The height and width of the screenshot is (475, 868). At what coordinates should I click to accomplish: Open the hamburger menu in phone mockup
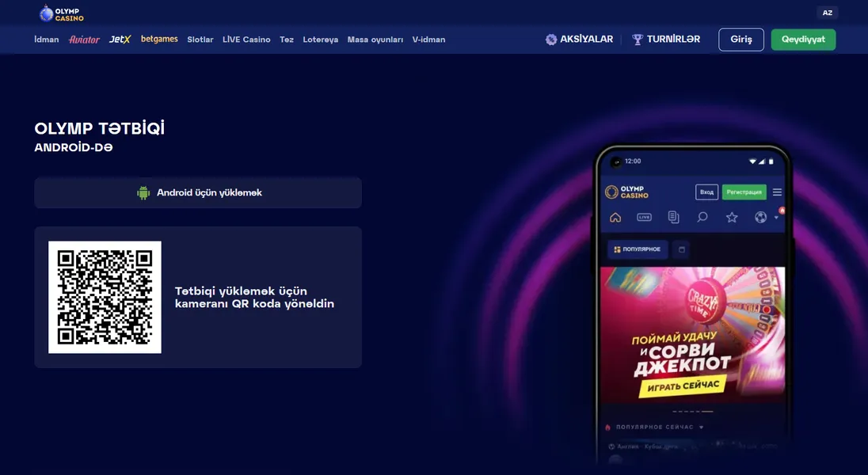tap(777, 192)
